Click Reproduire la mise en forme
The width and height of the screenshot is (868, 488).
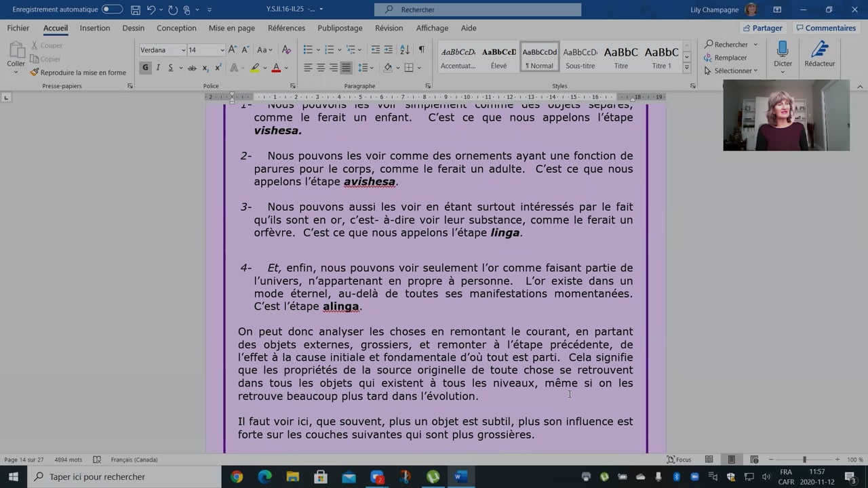[x=79, y=73]
